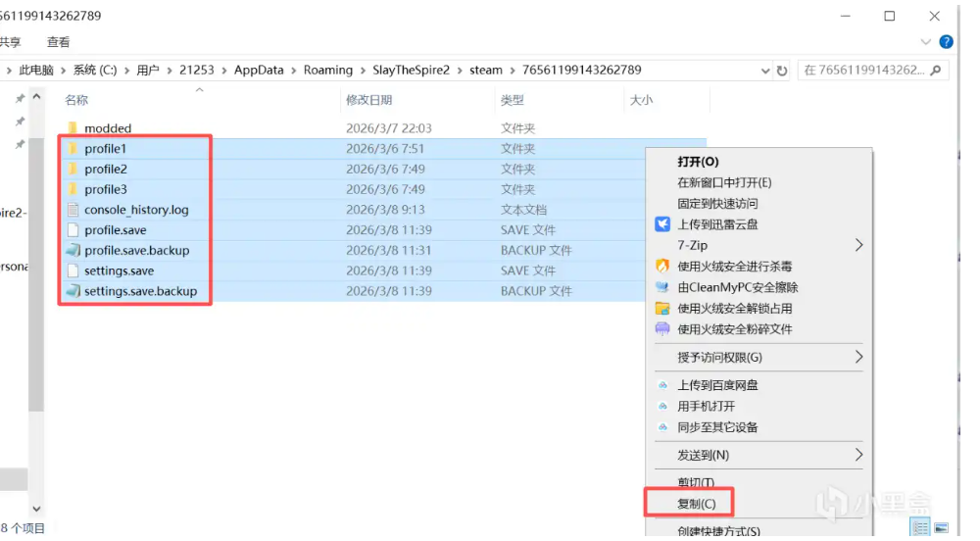Click the settings.save.backup file icon
Viewport: 980px width, 541px height.
73,291
